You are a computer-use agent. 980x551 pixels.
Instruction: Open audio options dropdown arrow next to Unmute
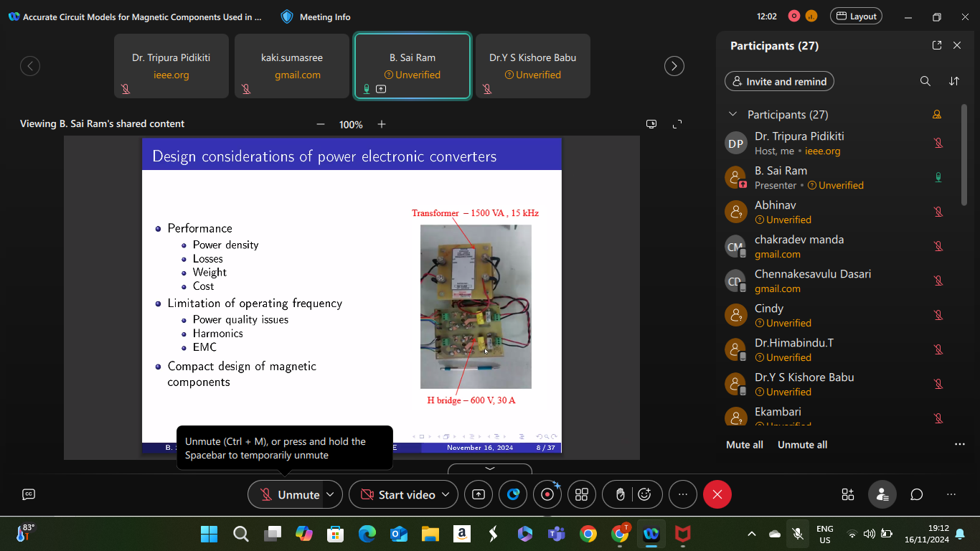click(x=330, y=494)
